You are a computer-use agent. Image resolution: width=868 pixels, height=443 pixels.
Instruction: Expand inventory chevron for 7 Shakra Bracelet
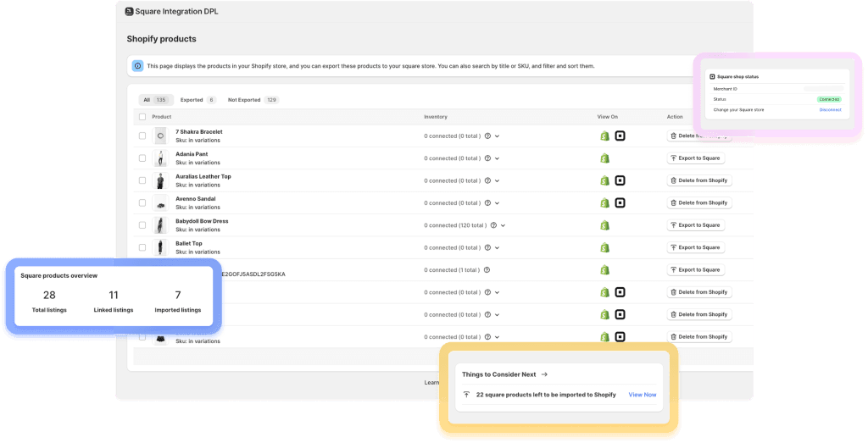point(497,136)
